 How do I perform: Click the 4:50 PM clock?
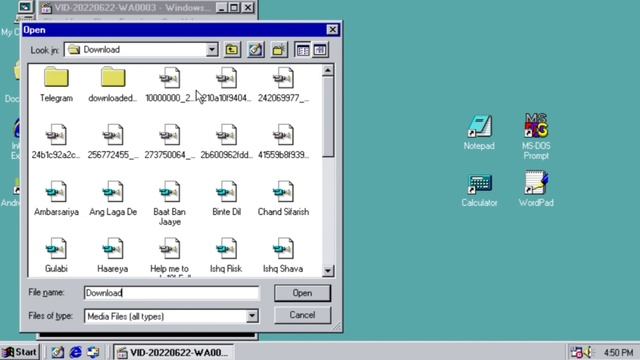[x=618, y=352]
